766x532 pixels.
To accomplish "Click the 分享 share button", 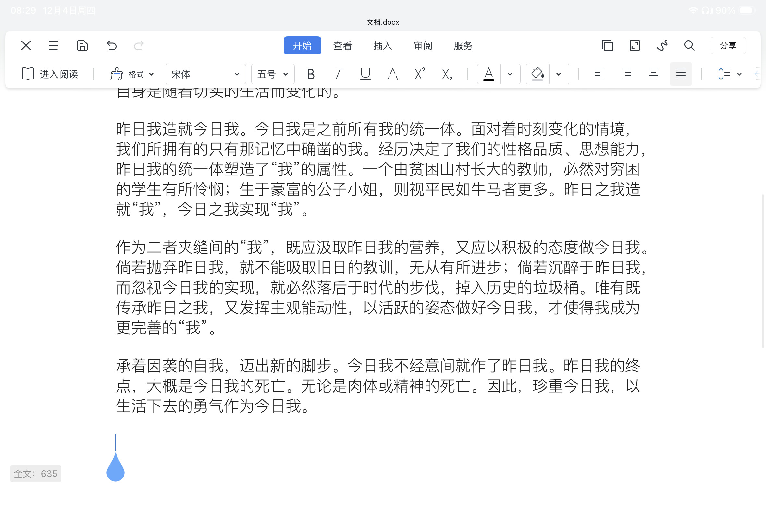I will 728,45.
